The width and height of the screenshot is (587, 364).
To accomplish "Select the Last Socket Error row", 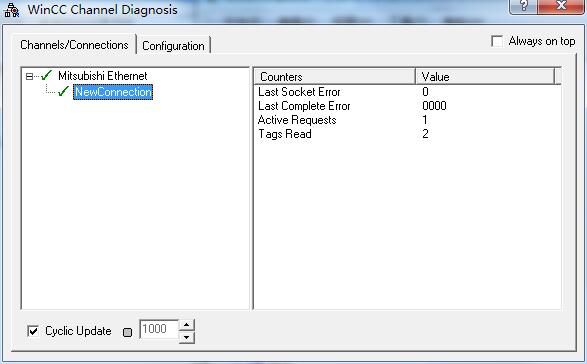I will click(407, 92).
